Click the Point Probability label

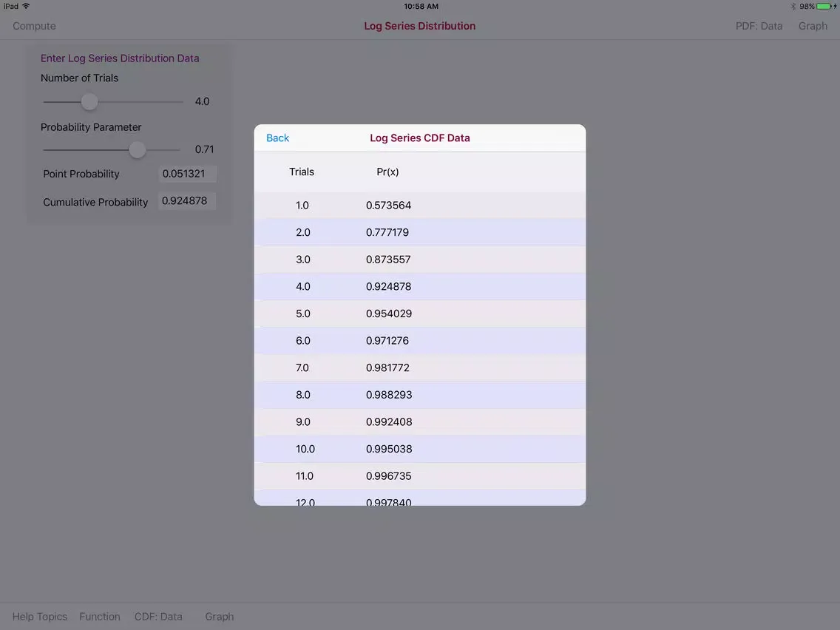click(x=81, y=174)
